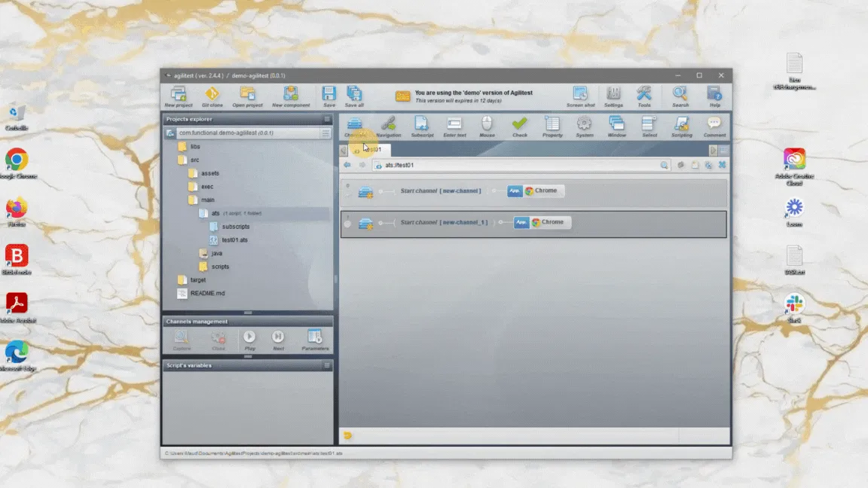Open Google Chrome desktop shortcut
The image size is (868, 488).
[17, 163]
